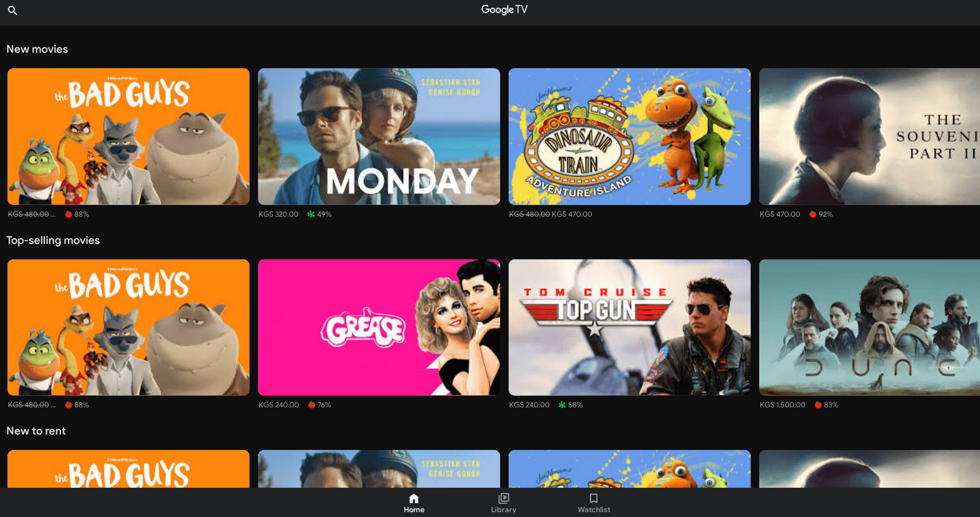980x517 pixels.
Task: Click the New to rent section heading
Action: 36,431
